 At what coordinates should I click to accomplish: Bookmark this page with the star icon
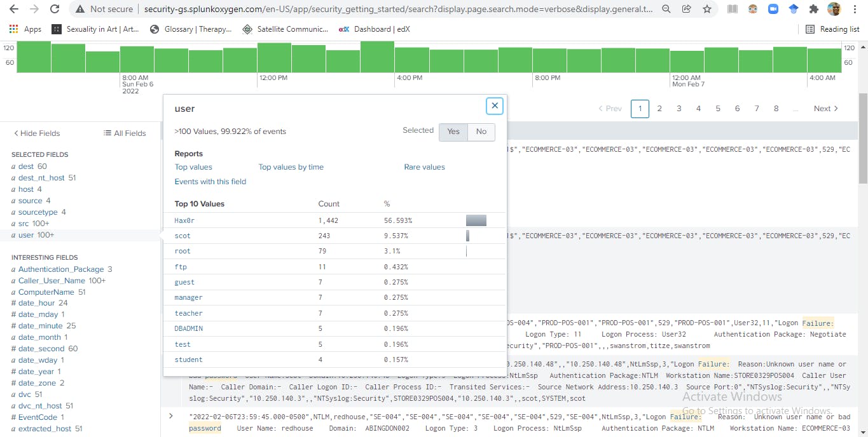[x=706, y=10]
